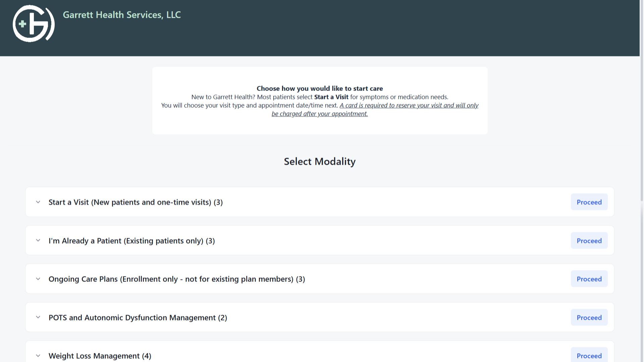Image resolution: width=644 pixels, height=362 pixels.
Task: Click Choose how you would like to start care heading
Action: pos(320,88)
